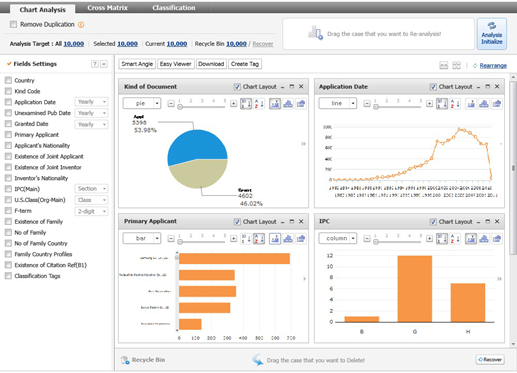Click the Recycle Bin icon at bottom
The image size is (517, 373).
coord(125,360)
